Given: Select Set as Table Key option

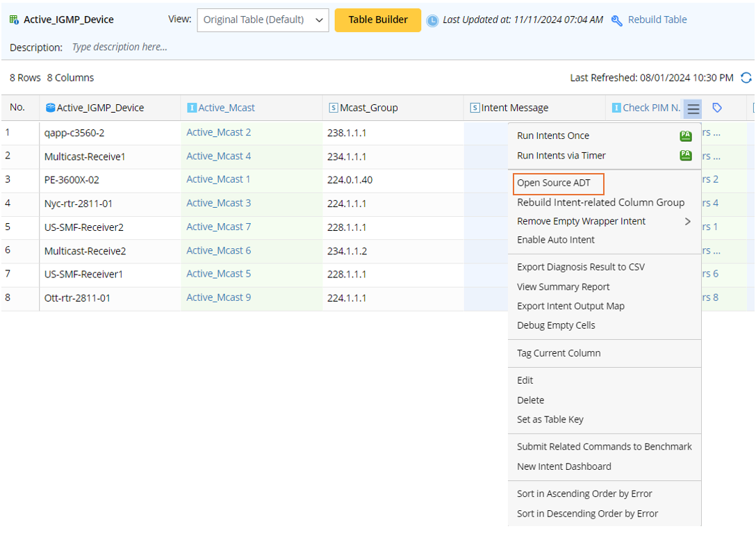Looking at the screenshot, I should coord(550,420).
